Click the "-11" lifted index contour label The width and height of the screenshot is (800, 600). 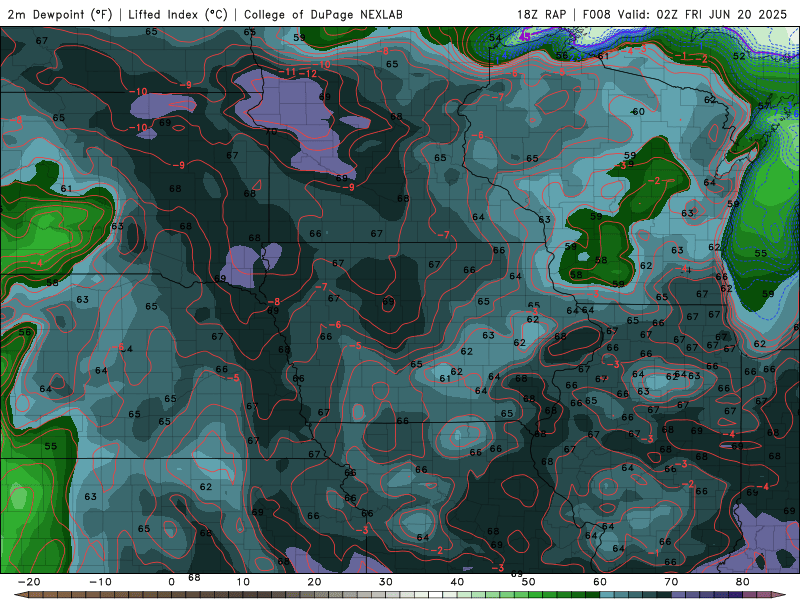click(288, 71)
